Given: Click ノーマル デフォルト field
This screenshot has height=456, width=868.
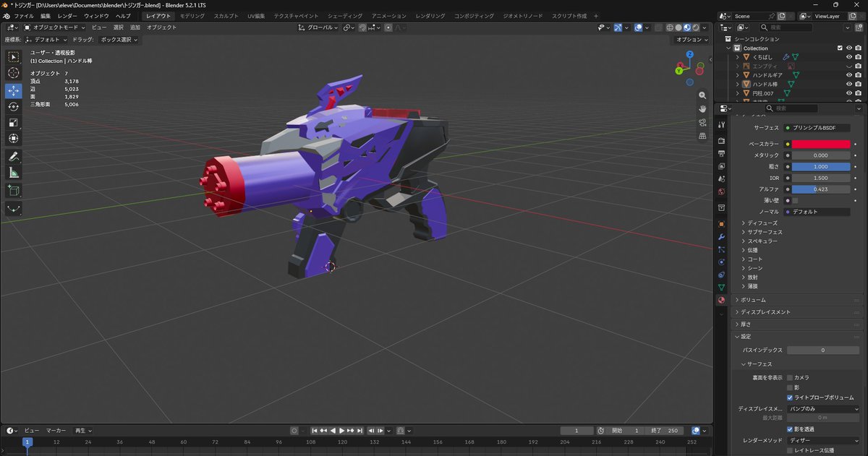Looking at the screenshot, I should 818,212.
